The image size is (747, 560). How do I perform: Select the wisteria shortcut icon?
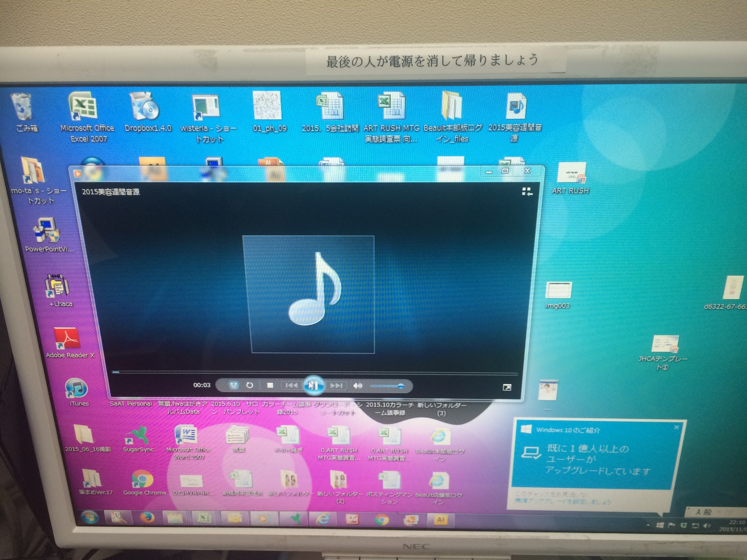[208, 118]
